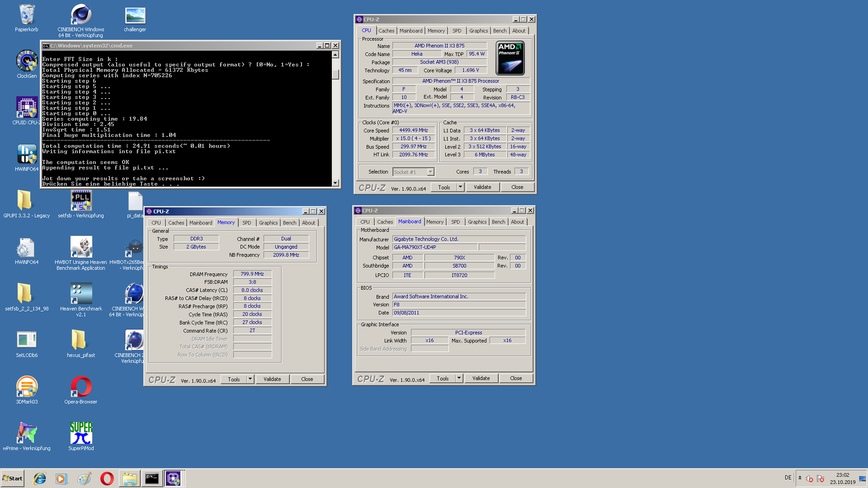
Task: Open CPU tab in Memory CPU-Z window
Action: point(156,223)
